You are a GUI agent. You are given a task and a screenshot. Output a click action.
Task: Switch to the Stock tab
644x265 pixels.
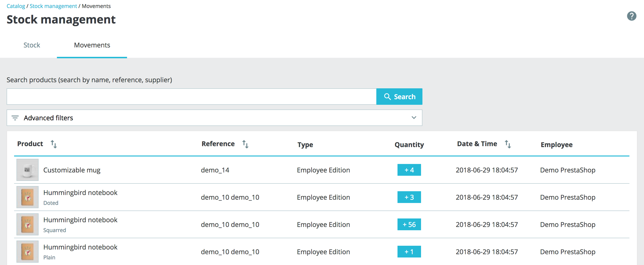(x=32, y=45)
